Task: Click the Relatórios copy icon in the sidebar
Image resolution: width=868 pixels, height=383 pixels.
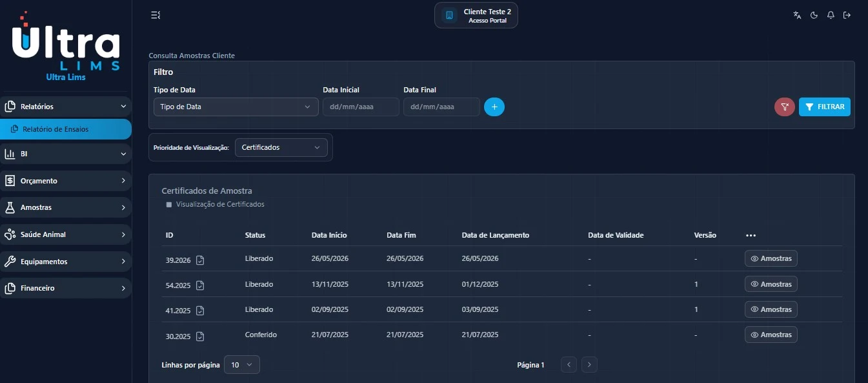Action: (x=10, y=107)
